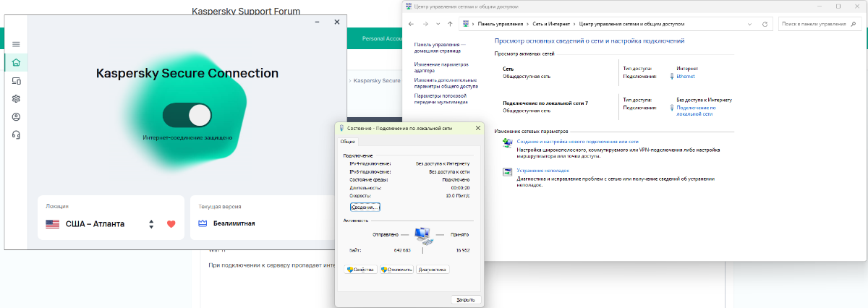The height and width of the screenshot is (308, 868).
Task: Go forward in the Control Panel window
Action: tap(425, 24)
